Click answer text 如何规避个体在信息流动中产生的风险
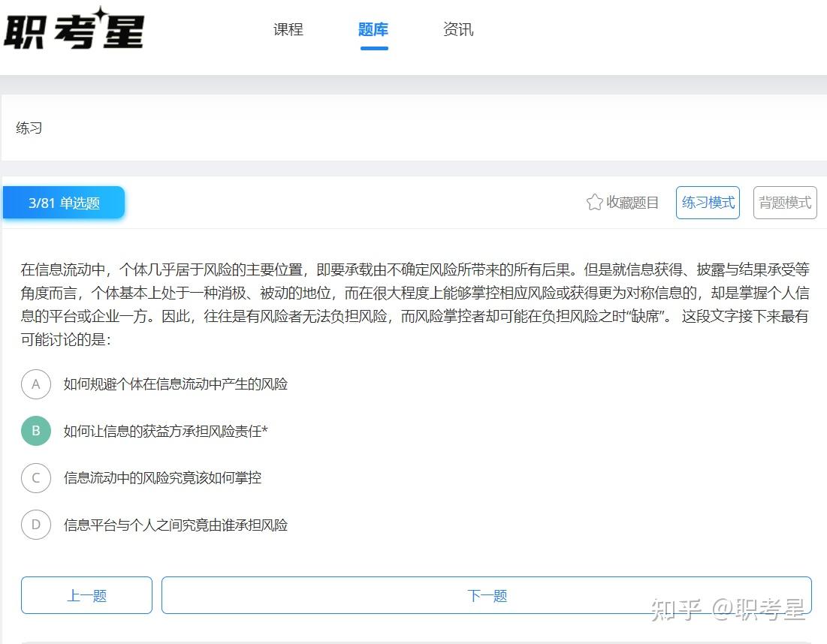This screenshot has width=827, height=644. [x=176, y=384]
